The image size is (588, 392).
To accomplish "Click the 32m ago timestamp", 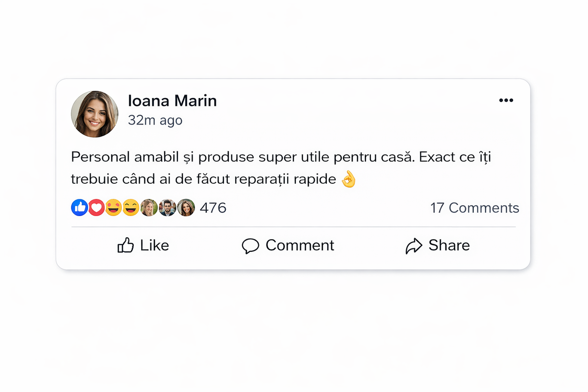I will pos(155,120).
